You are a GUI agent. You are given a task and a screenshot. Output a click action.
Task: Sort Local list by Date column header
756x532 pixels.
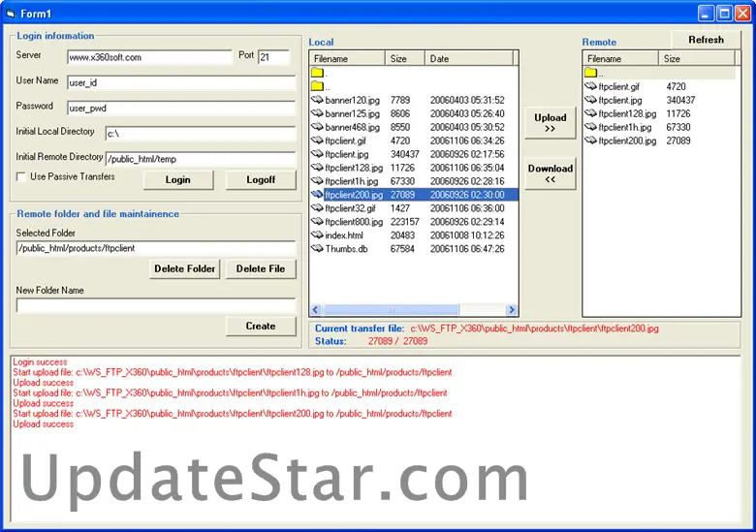pos(469,59)
